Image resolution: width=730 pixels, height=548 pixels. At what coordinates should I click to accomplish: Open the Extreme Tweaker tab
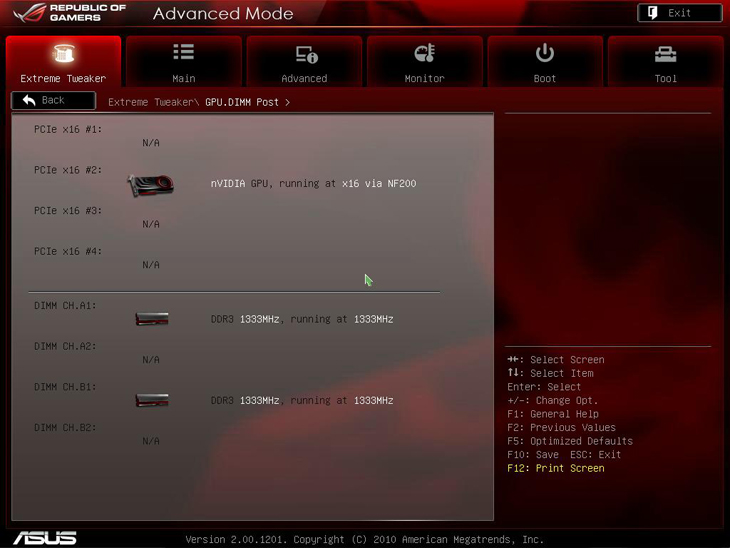pyautogui.click(x=63, y=62)
